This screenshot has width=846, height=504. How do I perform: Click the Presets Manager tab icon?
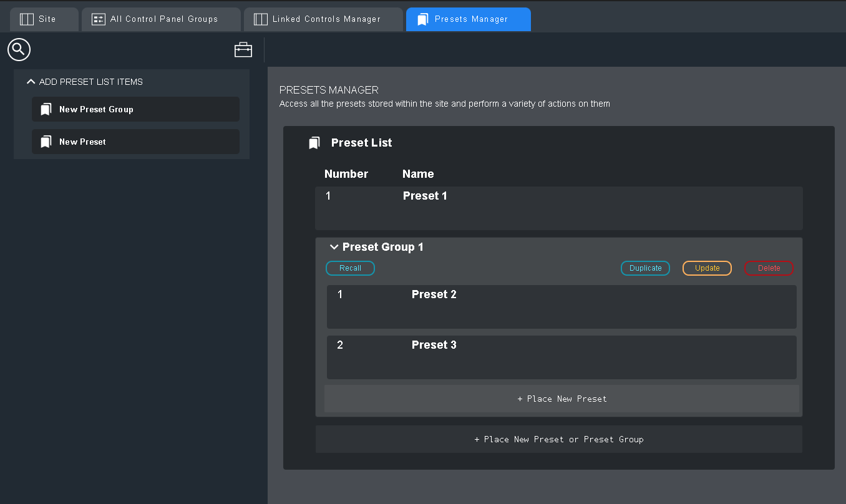pyautogui.click(x=423, y=19)
